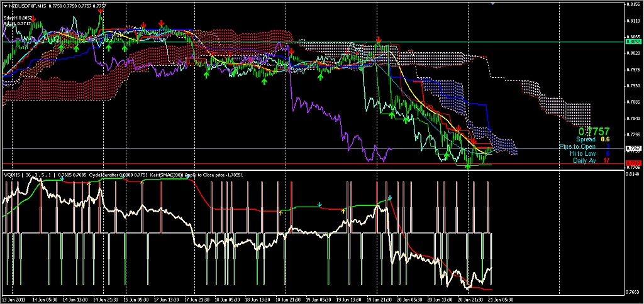Click the leftmost cyan arrow in the indicator sub-window
The width and height of the screenshot is (644, 304).
click(62, 178)
